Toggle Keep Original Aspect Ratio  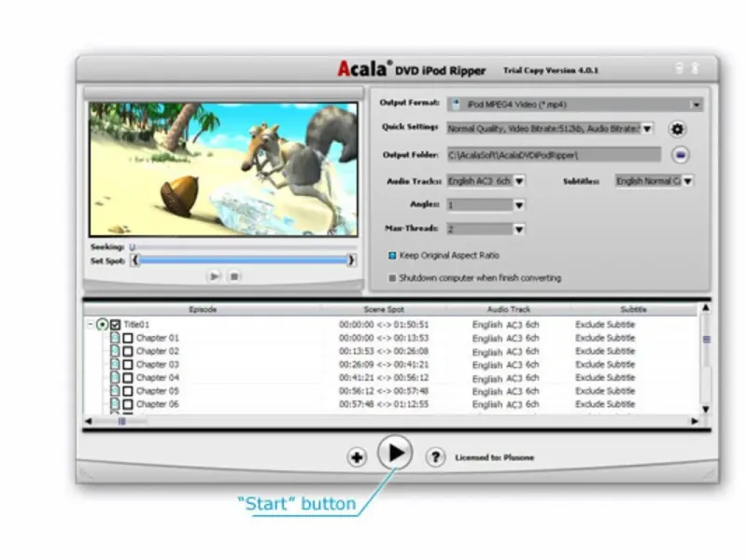[392, 256]
